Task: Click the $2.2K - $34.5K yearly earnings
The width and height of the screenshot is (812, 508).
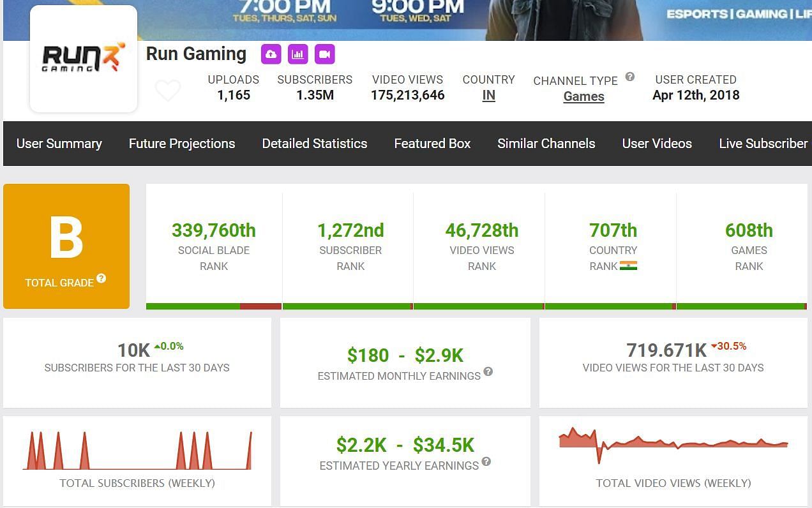Action: pos(405,445)
